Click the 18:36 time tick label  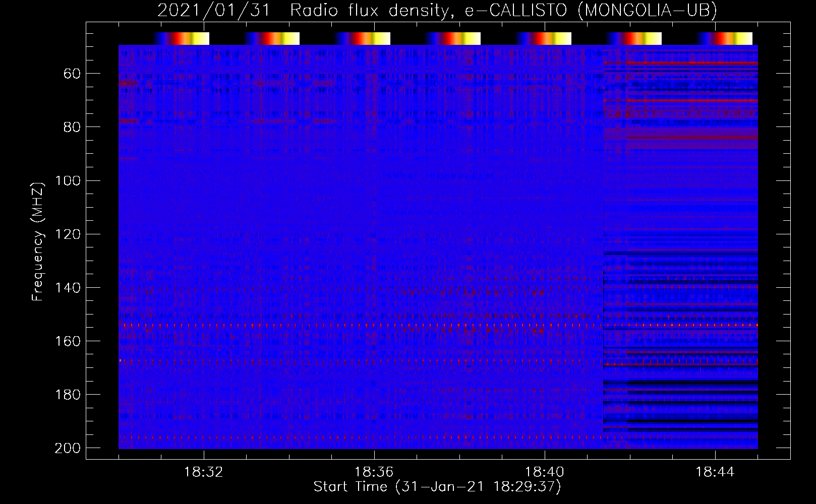click(x=374, y=472)
